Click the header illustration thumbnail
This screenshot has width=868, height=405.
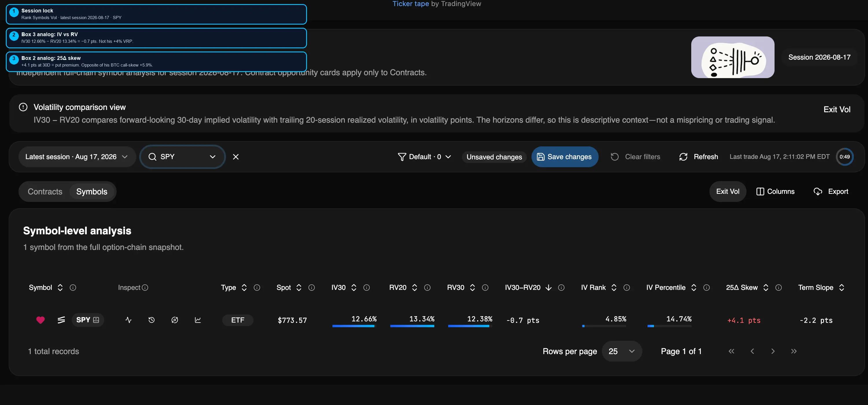click(733, 57)
